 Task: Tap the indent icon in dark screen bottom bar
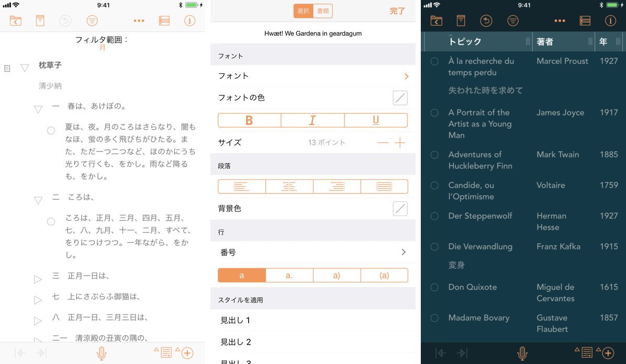[x=462, y=353]
